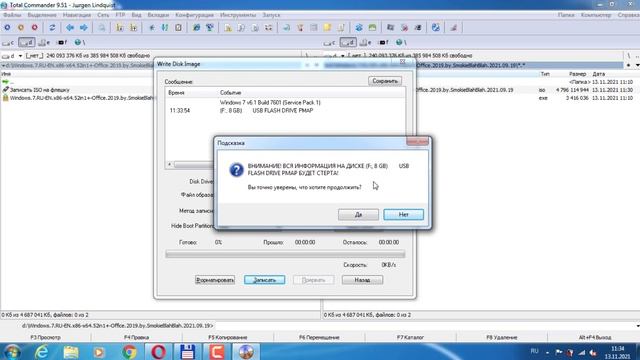Open Internet Explorer from taskbar
The image size is (640, 360).
pyautogui.click(x=42, y=352)
